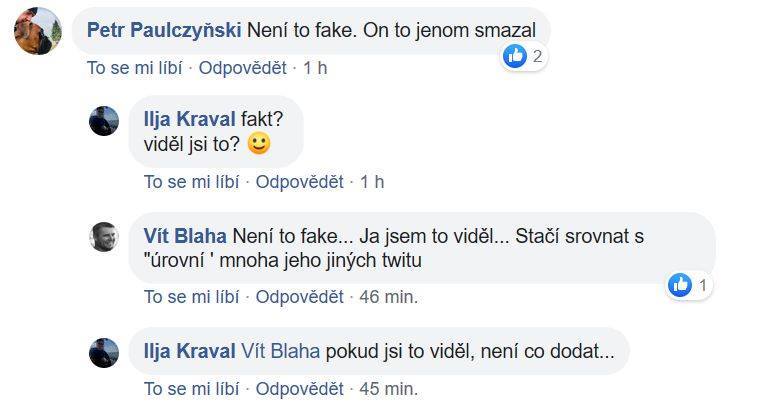Click the smiley emoji in Ilja's comment
This screenshot has height=415, width=764.
point(259,144)
